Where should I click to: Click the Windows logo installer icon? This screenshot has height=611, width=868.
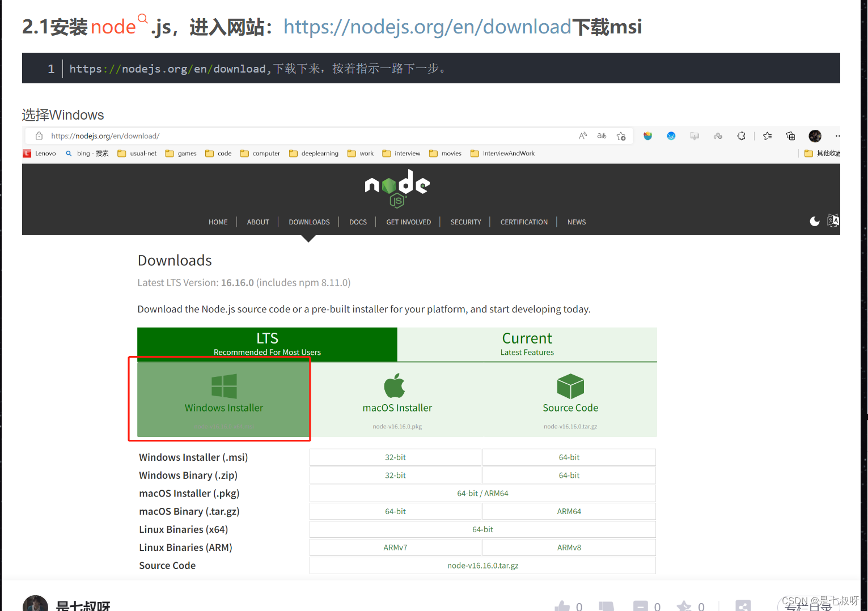point(224,386)
